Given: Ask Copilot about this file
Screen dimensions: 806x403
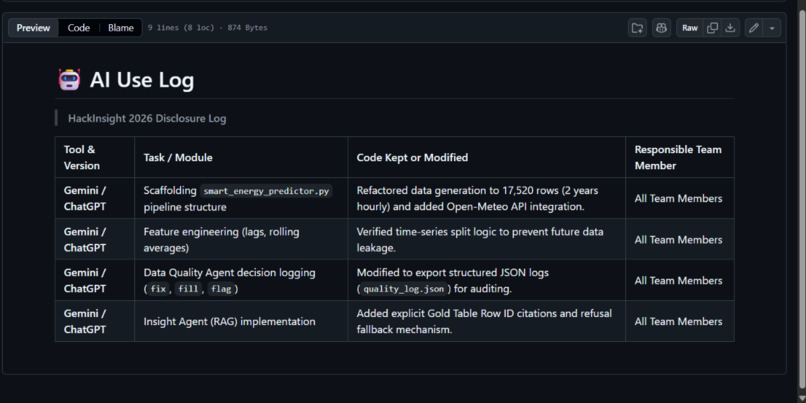Looking at the screenshot, I should coord(662,28).
